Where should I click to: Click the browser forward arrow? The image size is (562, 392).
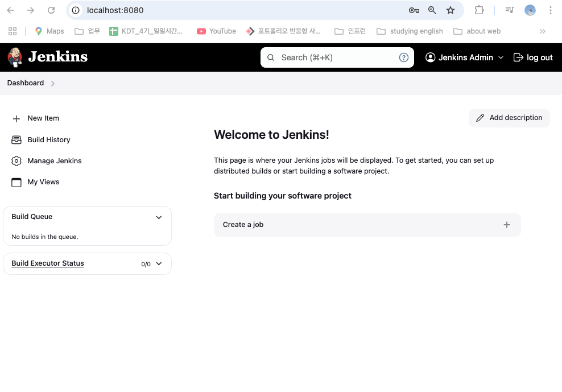(31, 10)
